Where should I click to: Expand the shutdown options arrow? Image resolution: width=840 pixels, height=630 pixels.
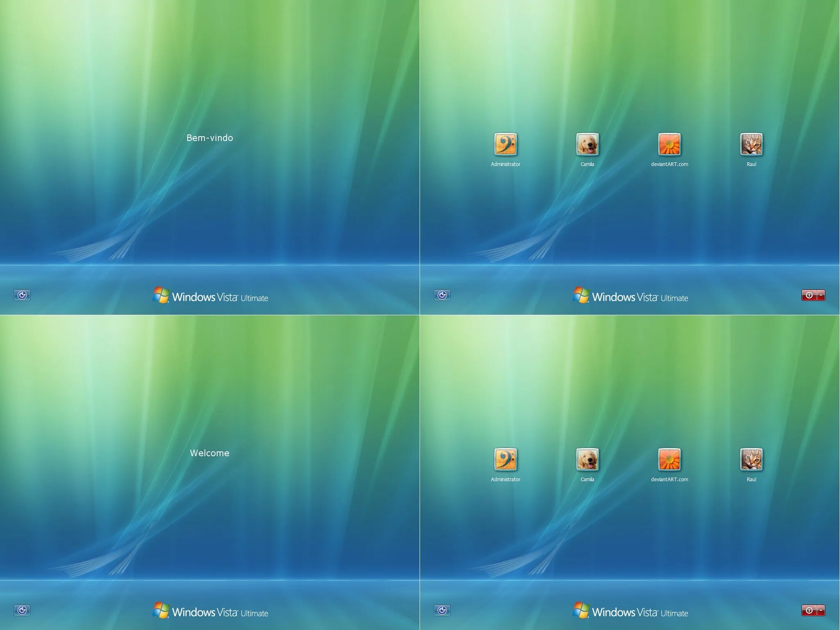pyautogui.click(x=820, y=295)
